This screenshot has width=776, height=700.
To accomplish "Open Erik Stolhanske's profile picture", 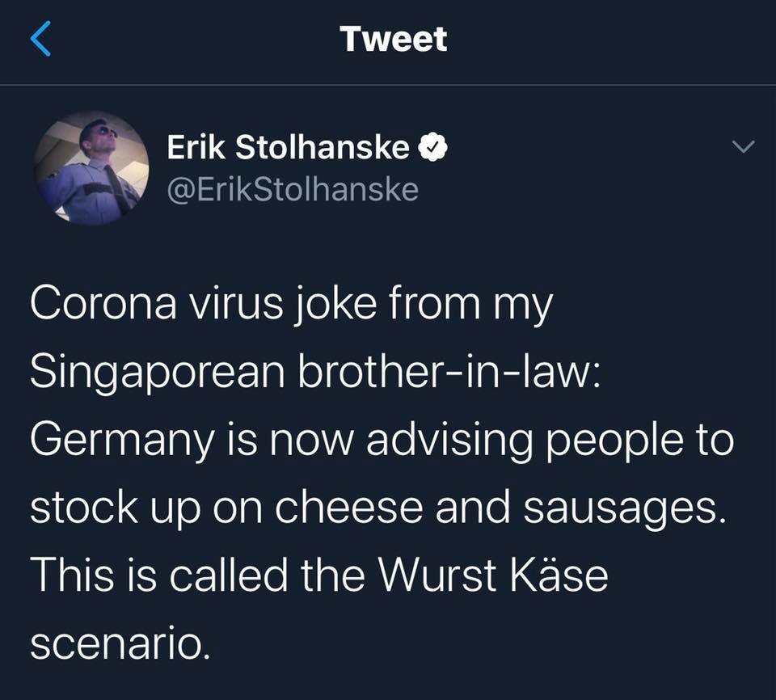I will (91, 168).
